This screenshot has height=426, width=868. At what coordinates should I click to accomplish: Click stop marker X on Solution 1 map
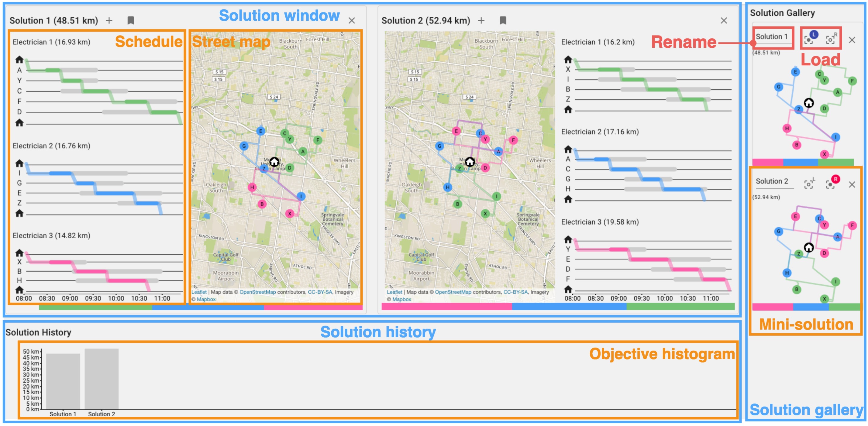pos(289,214)
